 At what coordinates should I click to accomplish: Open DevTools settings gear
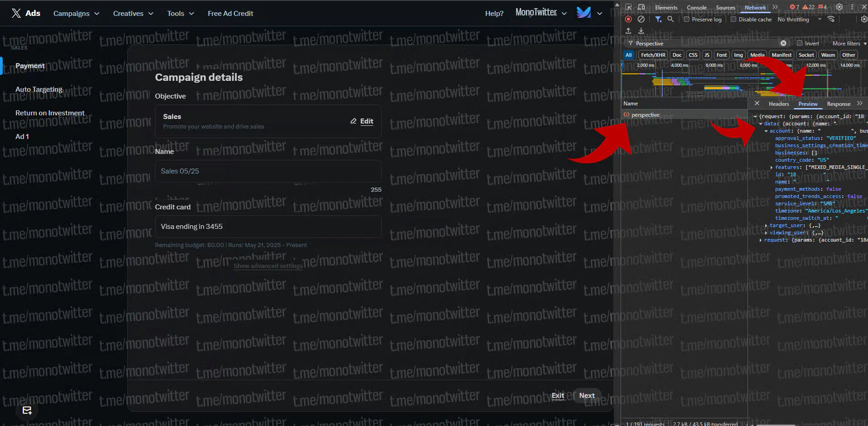(x=839, y=7)
